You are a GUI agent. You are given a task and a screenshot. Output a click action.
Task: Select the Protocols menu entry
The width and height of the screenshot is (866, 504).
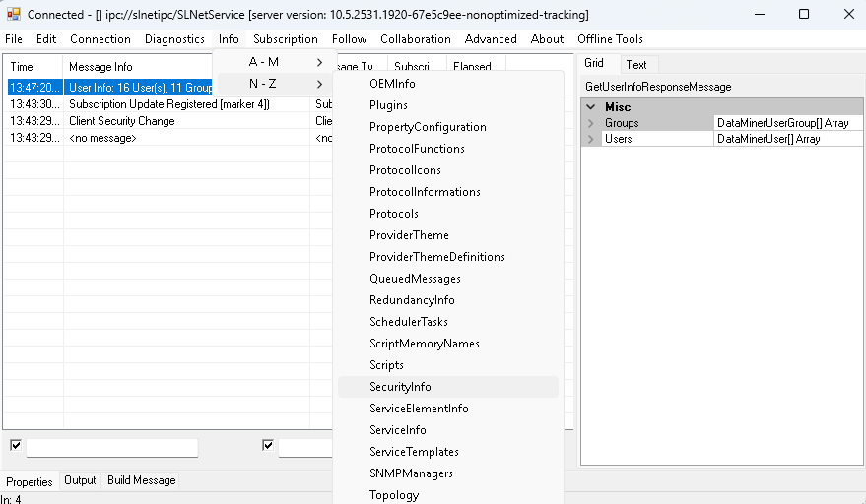point(394,214)
